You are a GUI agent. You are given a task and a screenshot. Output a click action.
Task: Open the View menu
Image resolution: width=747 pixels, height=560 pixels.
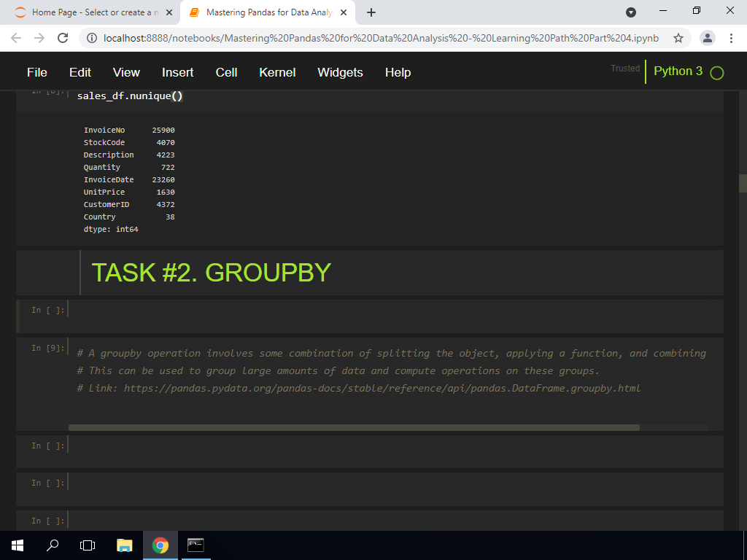click(126, 72)
